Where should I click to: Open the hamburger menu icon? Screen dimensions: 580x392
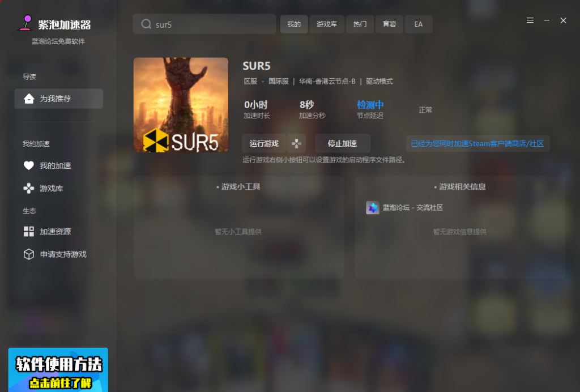(530, 20)
